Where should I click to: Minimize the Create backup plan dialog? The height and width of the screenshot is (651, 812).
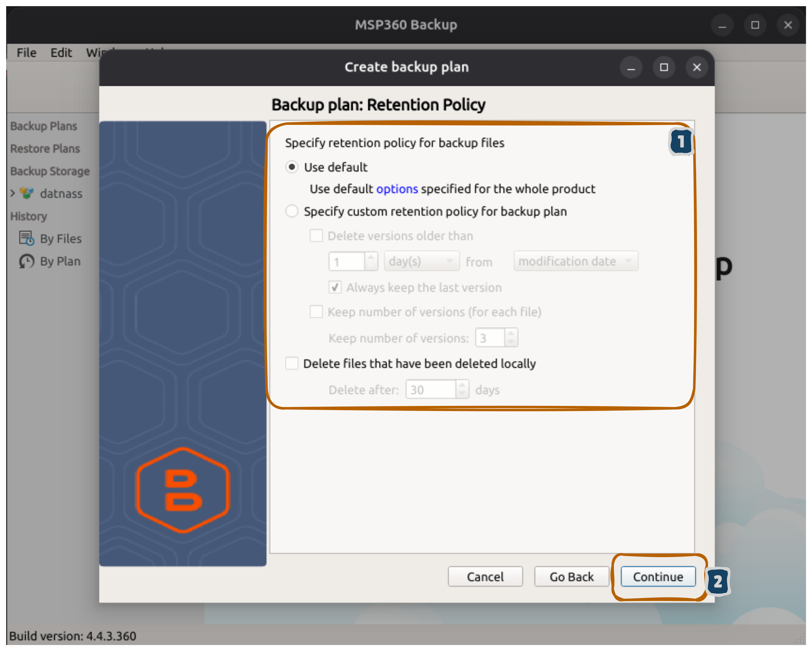631,67
